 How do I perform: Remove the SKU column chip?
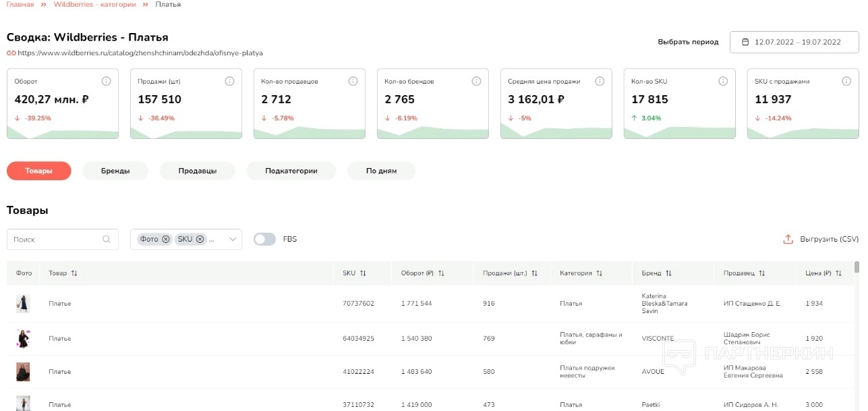[x=200, y=239]
